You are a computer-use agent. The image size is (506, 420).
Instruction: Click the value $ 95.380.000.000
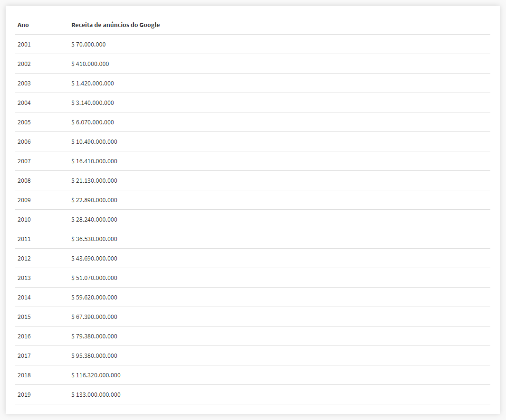point(94,355)
